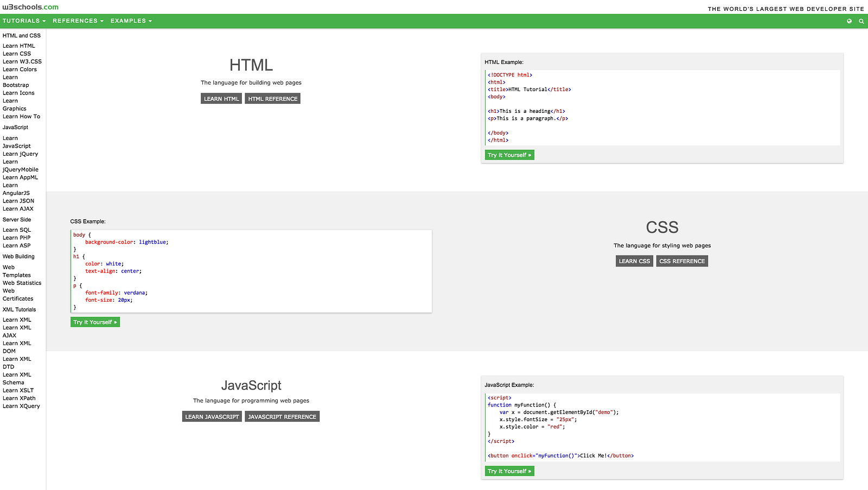Click 'The language for styling web pages' text
This screenshot has width=868, height=490.
tap(662, 246)
